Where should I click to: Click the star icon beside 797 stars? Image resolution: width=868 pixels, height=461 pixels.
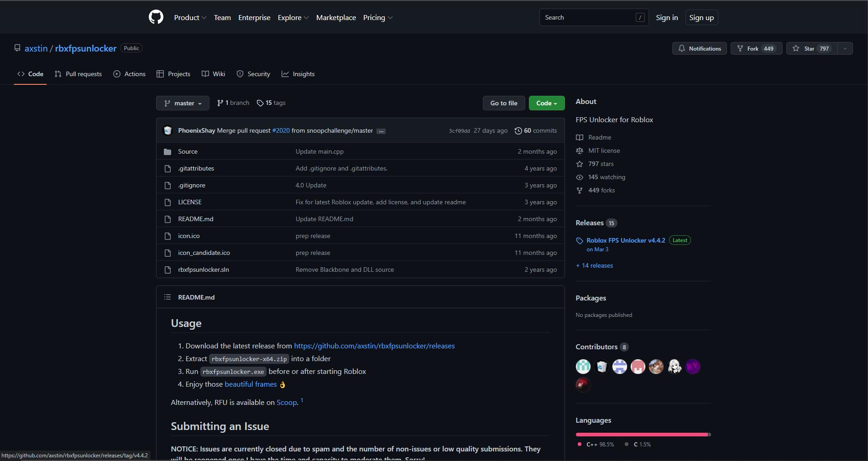pos(580,164)
